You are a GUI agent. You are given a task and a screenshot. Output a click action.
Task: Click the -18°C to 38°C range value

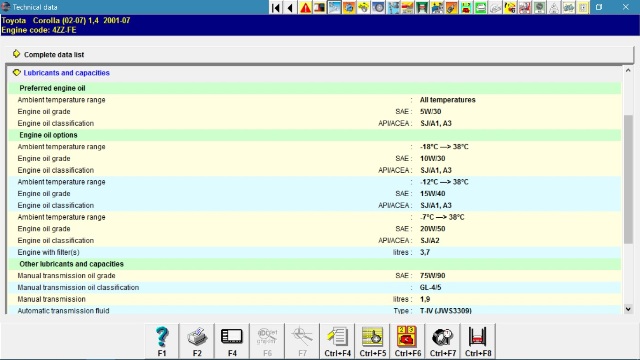point(444,147)
